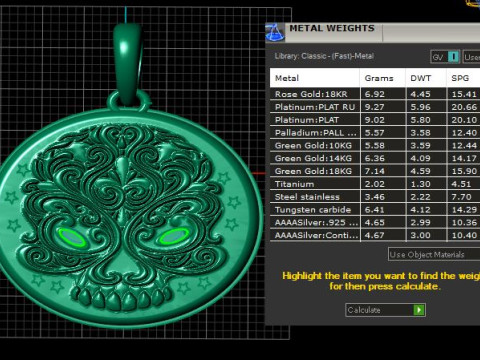Screen dimensions: 480x360
Task: Click the Calculate button label
Action: pyautogui.click(x=364, y=310)
